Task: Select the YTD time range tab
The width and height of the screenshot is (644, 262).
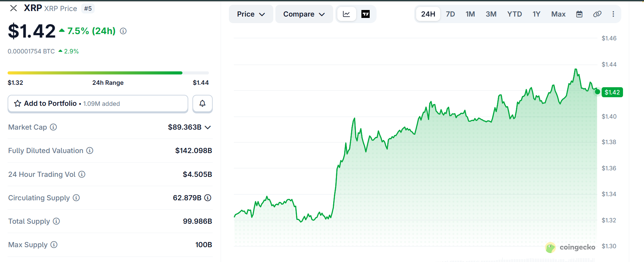Action: click(x=514, y=14)
